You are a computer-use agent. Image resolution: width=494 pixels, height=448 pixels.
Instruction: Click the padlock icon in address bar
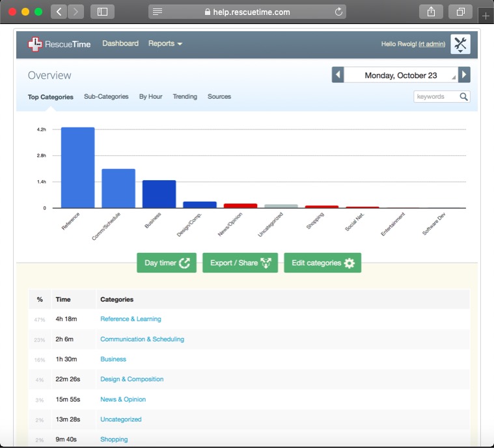click(x=208, y=12)
